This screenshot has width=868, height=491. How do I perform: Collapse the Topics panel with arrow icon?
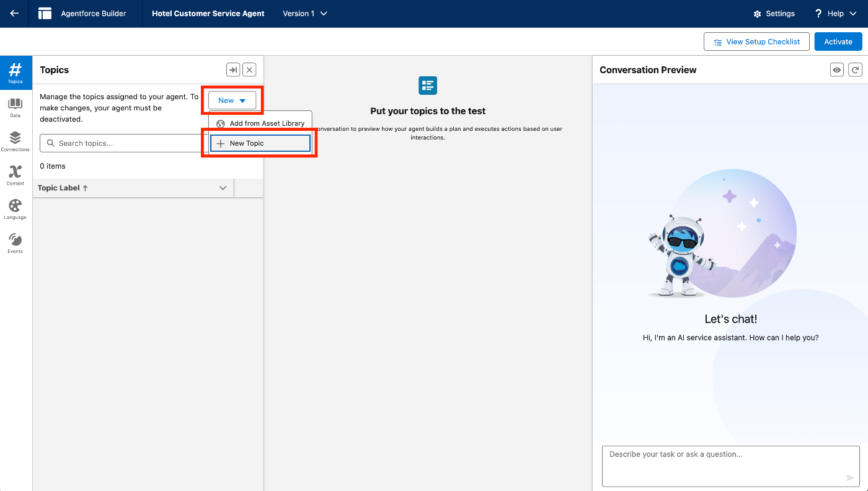click(x=233, y=70)
